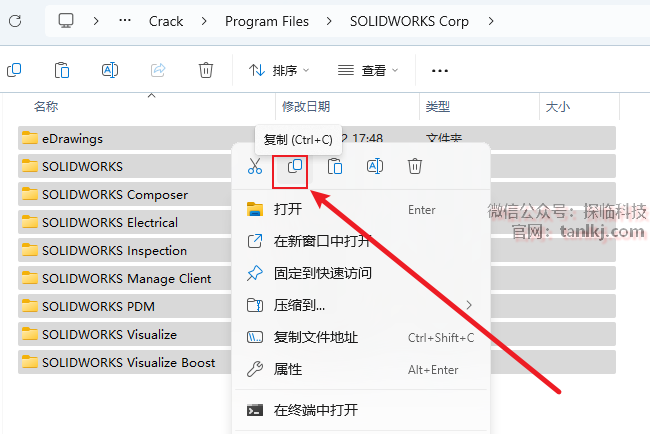
Task: Open the 查看 view dropdown
Action: 368,70
